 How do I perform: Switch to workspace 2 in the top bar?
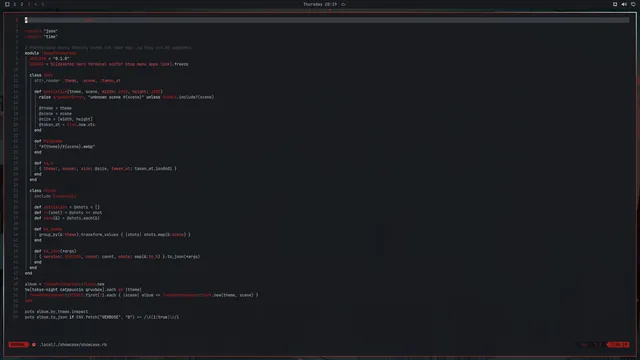click(x=22, y=4)
